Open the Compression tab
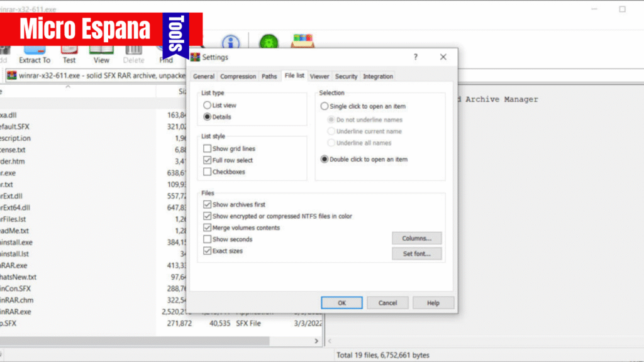 [x=238, y=76]
